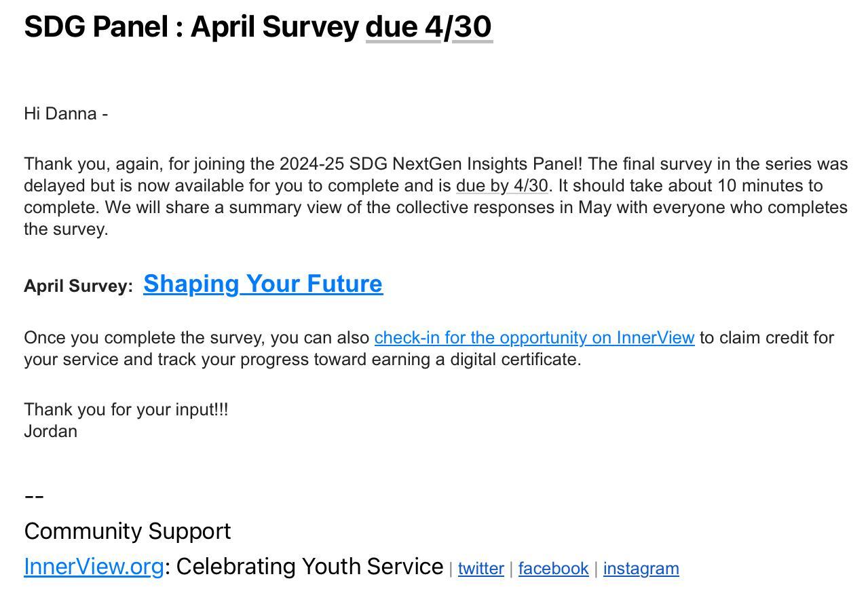Viewport: 868px width, 602px height.
Task: Click the "Jordan" sender signature name
Action: 51,432
